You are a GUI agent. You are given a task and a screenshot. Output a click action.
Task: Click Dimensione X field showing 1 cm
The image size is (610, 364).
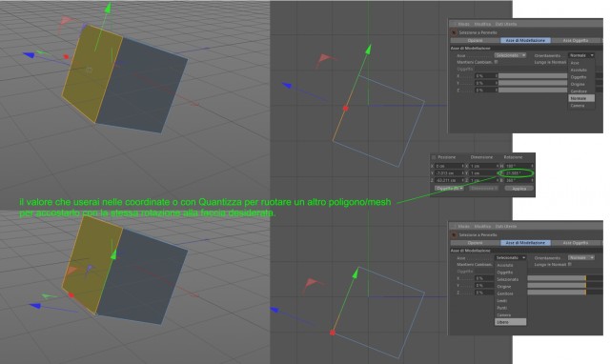coord(483,166)
